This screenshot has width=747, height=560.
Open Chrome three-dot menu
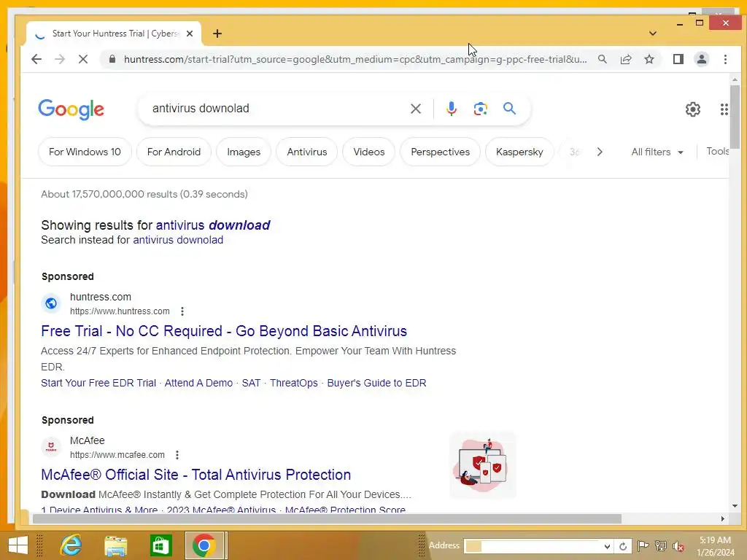(x=725, y=59)
